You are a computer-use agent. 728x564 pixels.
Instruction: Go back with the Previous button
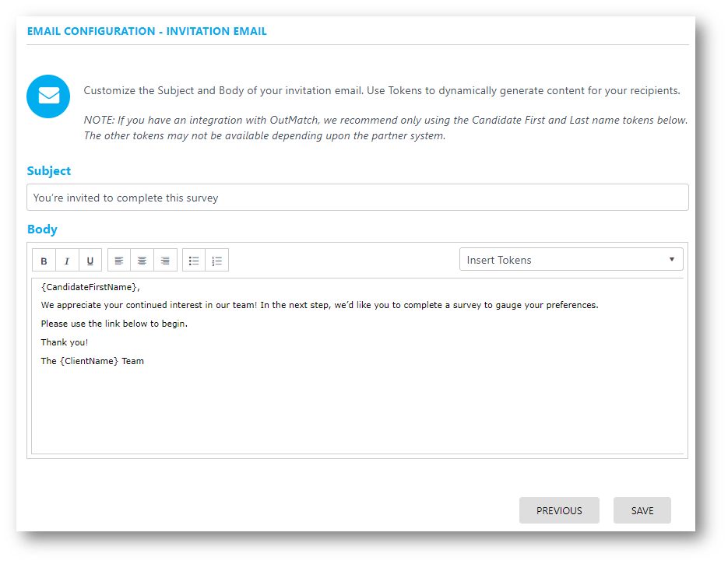click(559, 510)
